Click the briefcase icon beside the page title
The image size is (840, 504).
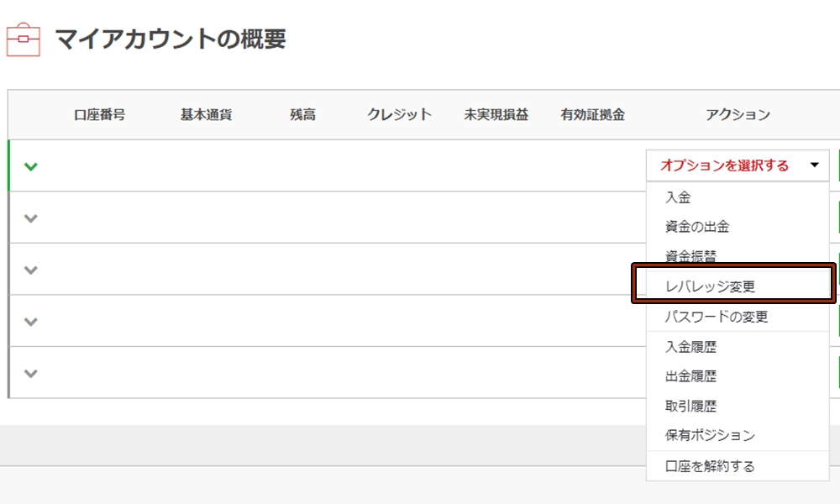pos(24,39)
